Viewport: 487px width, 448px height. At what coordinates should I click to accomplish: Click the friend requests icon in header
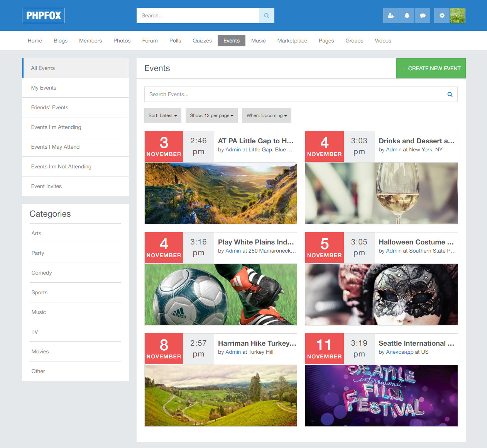(391, 15)
